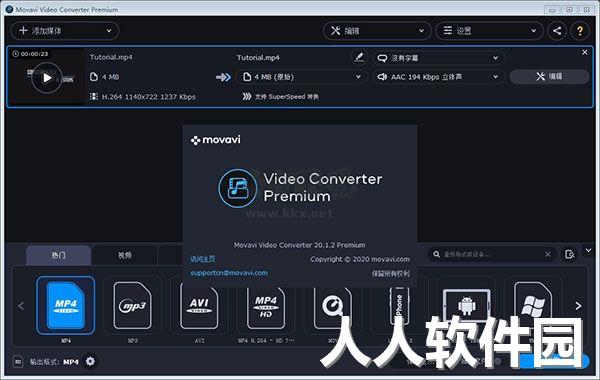The image size is (600, 380).
Task: Expand the output size dropdown 4 MB (原始)
Action: tap(302, 77)
